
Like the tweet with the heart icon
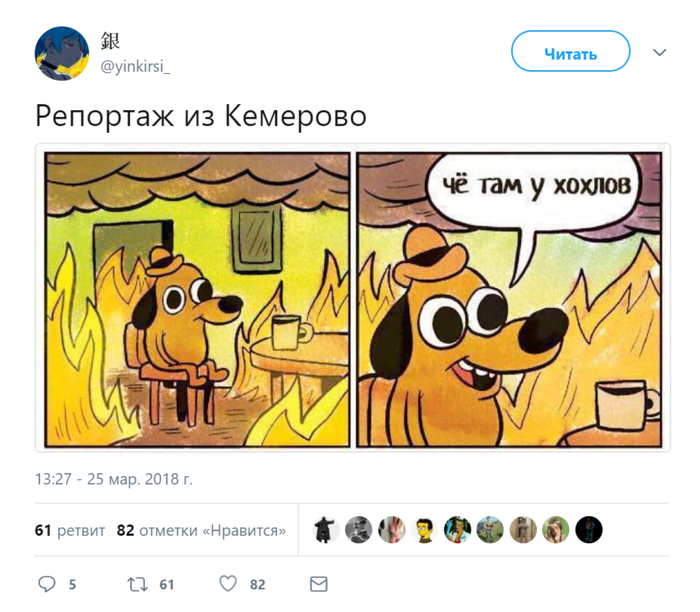228,583
